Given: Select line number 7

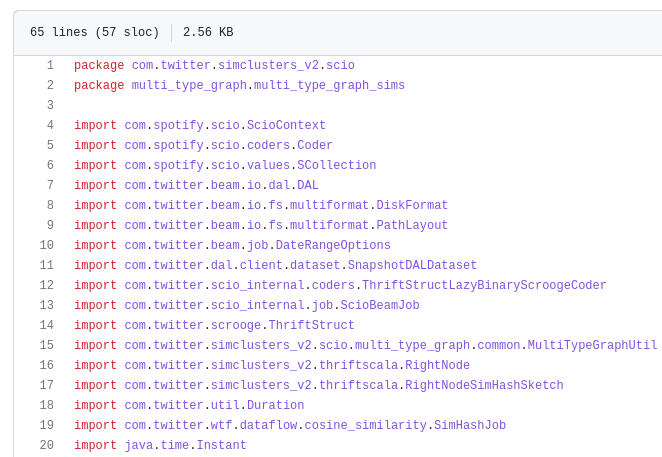Looking at the screenshot, I should click(x=50, y=185).
